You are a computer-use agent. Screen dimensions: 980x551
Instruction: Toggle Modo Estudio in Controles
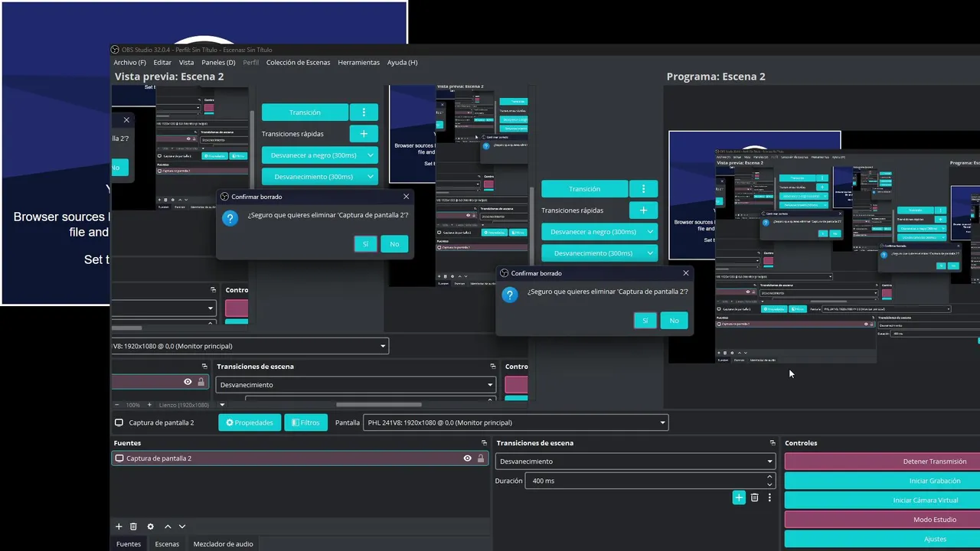[x=882, y=520]
